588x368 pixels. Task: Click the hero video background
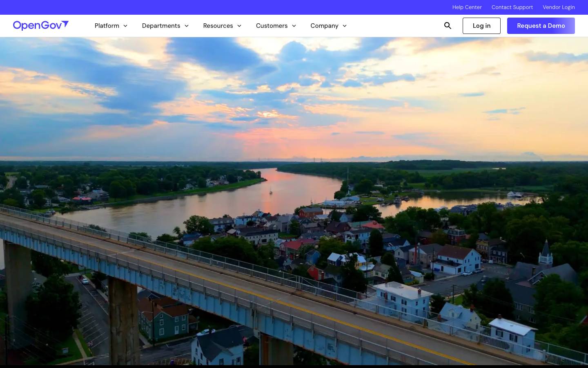[294, 201]
